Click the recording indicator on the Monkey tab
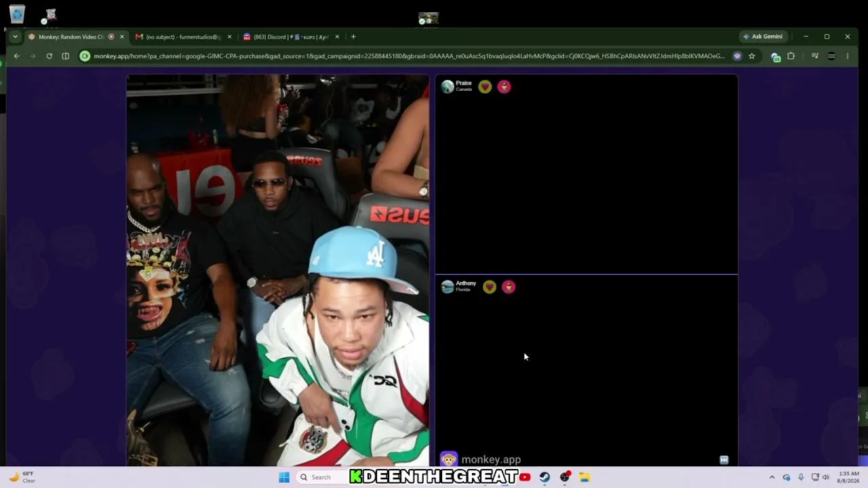The width and height of the screenshot is (868, 488). pos(111,37)
